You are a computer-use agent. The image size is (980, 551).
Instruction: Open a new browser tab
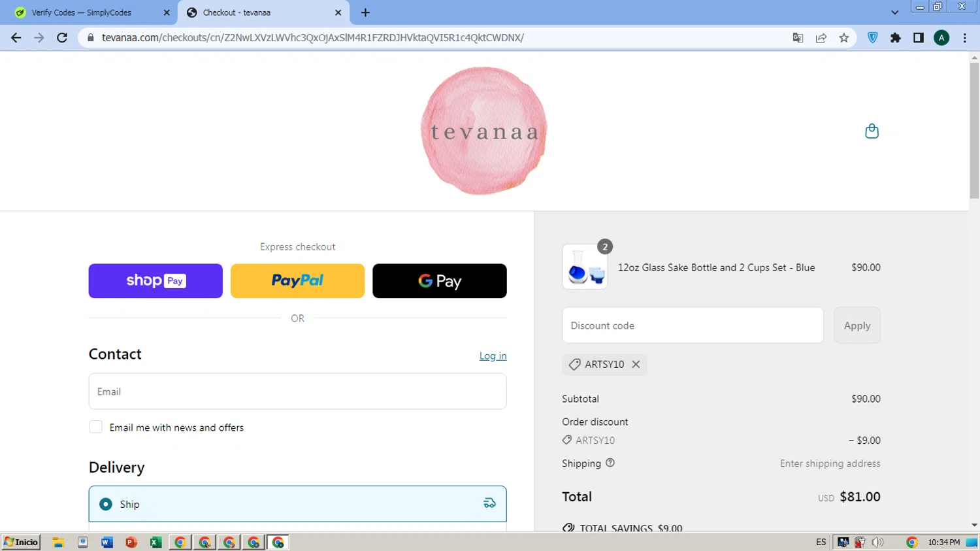point(365,12)
